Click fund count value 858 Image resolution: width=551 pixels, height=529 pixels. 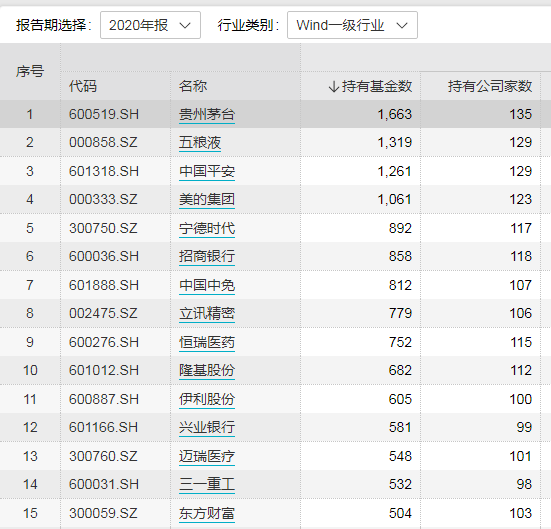[400, 256]
